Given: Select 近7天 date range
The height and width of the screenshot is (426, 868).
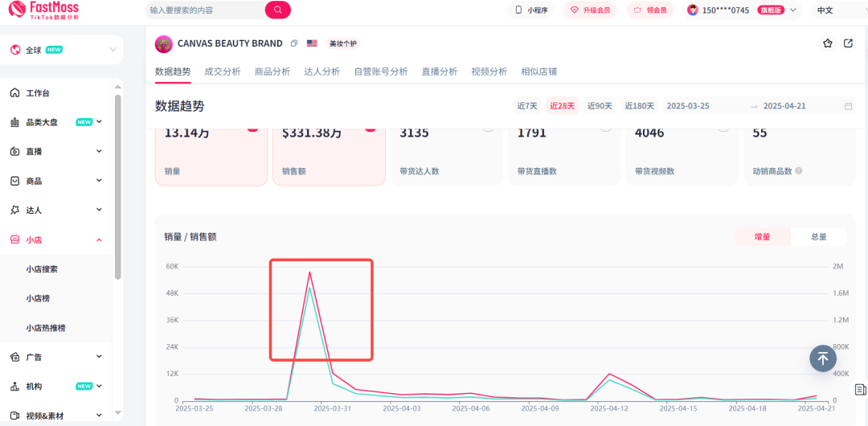Looking at the screenshot, I should point(527,106).
